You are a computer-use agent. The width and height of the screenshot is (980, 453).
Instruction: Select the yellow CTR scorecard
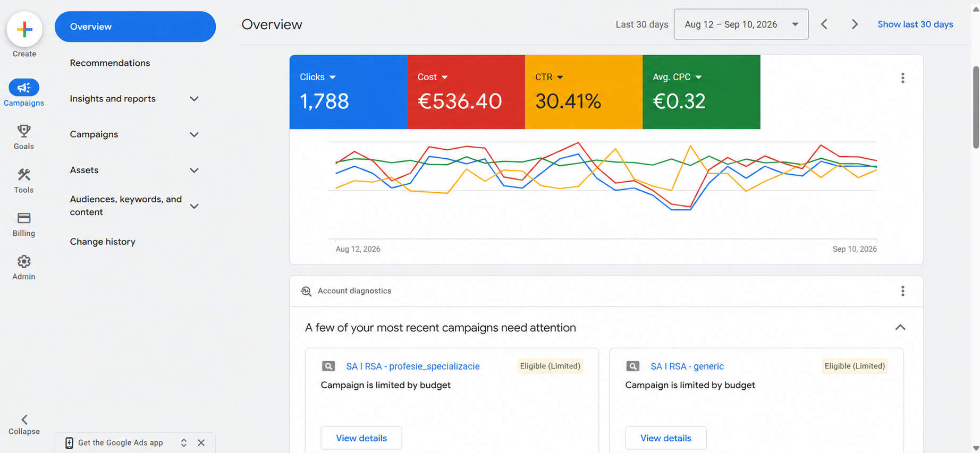(584, 92)
